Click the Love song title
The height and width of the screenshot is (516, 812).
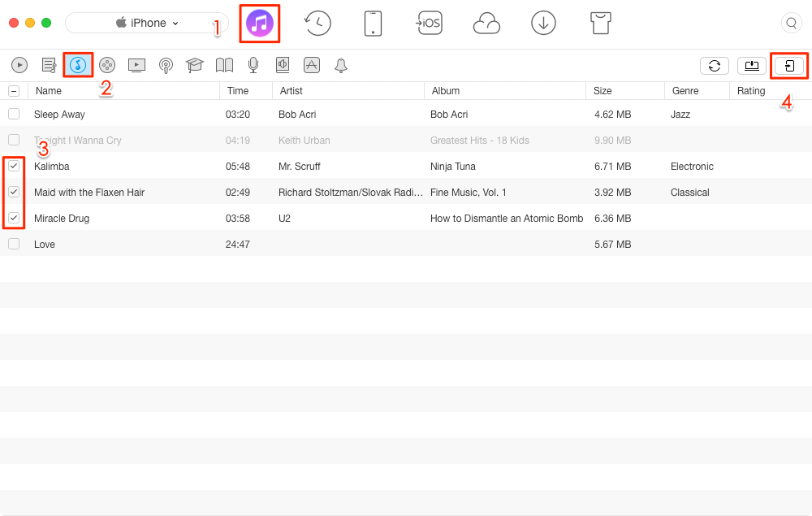pyautogui.click(x=45, y=244)
